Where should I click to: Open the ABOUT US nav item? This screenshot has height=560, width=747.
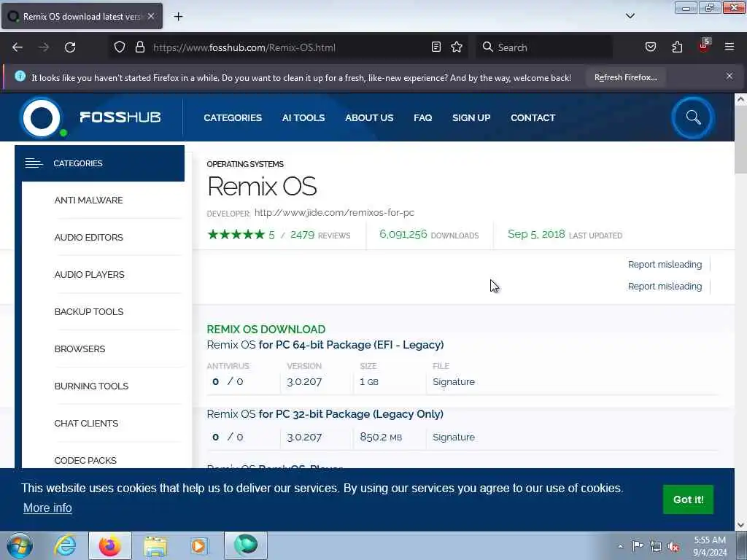coord(369,117)
